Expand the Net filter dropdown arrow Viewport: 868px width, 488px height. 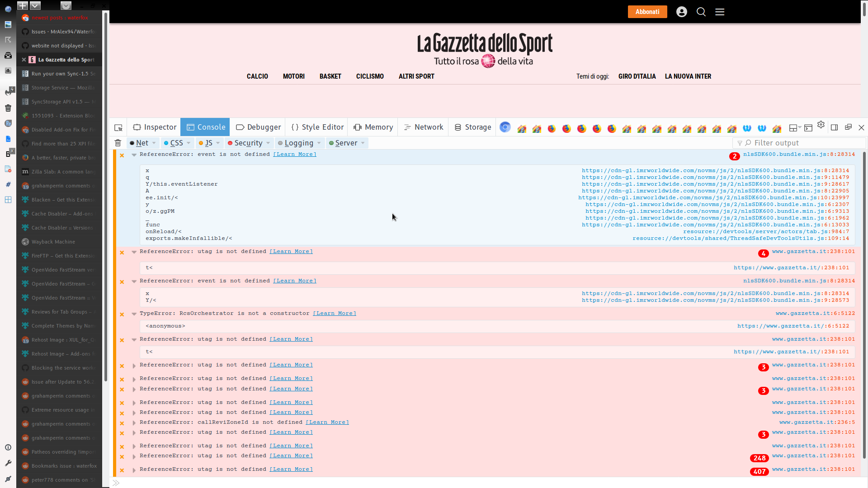pyautogui.click(x=154, y=143)
